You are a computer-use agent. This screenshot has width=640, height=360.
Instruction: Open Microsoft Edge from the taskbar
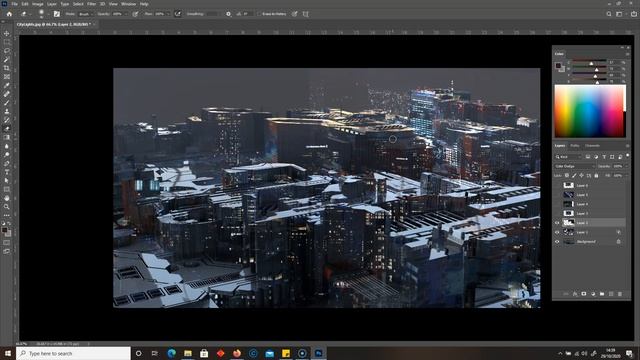171,353
